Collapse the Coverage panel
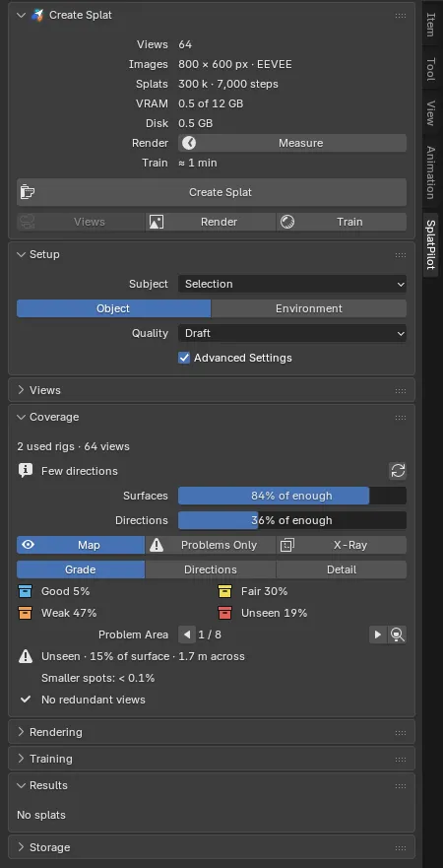Screen dimensions: 443x868 21,418
